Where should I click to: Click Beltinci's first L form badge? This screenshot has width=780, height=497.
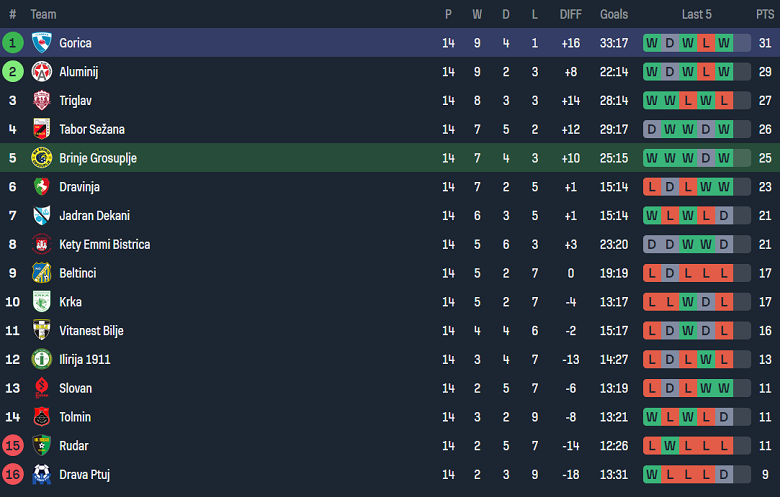(652, 273)
